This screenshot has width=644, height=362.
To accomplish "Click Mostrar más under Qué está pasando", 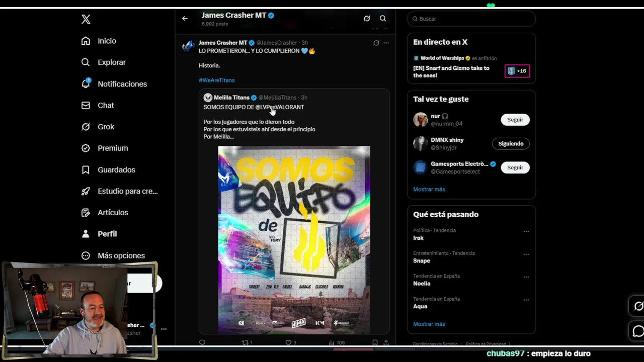I will pos(429,324).
